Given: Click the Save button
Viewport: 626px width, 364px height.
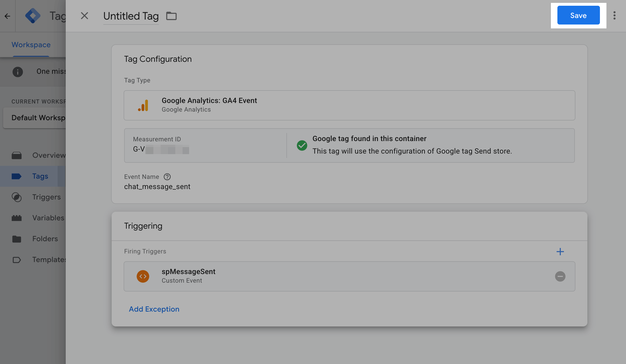Looking at the screenshot, I should click(578, 15).
